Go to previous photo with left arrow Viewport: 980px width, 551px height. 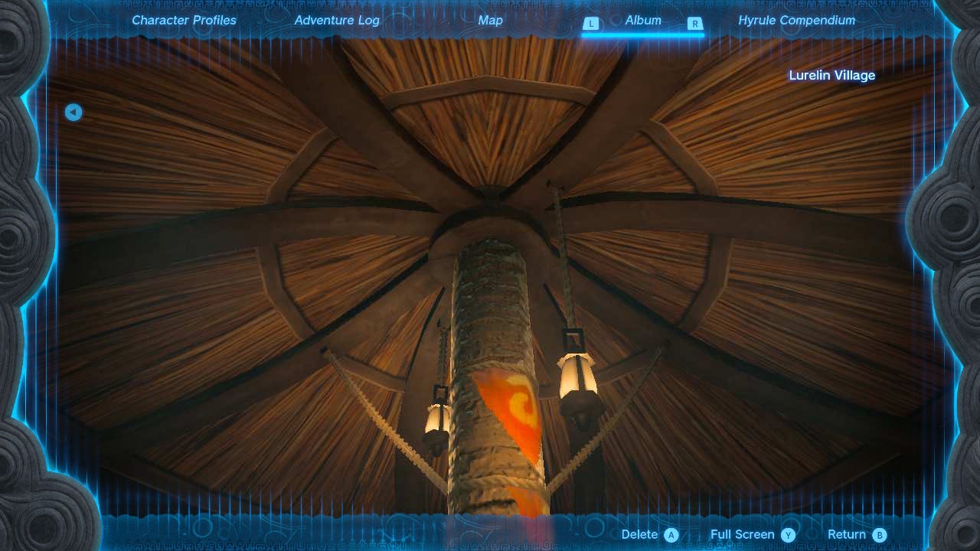pyautogui.click(x=73, y=112)
